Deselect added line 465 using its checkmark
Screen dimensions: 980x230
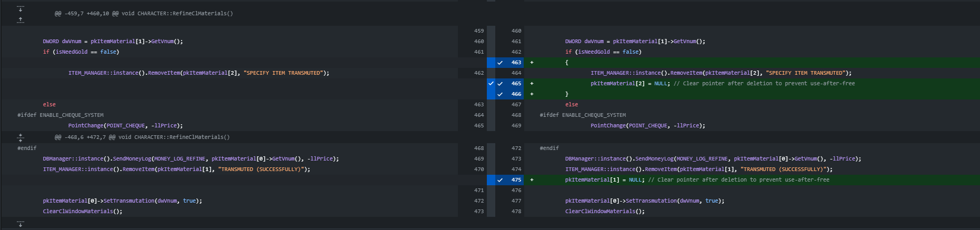pos(500,84)
